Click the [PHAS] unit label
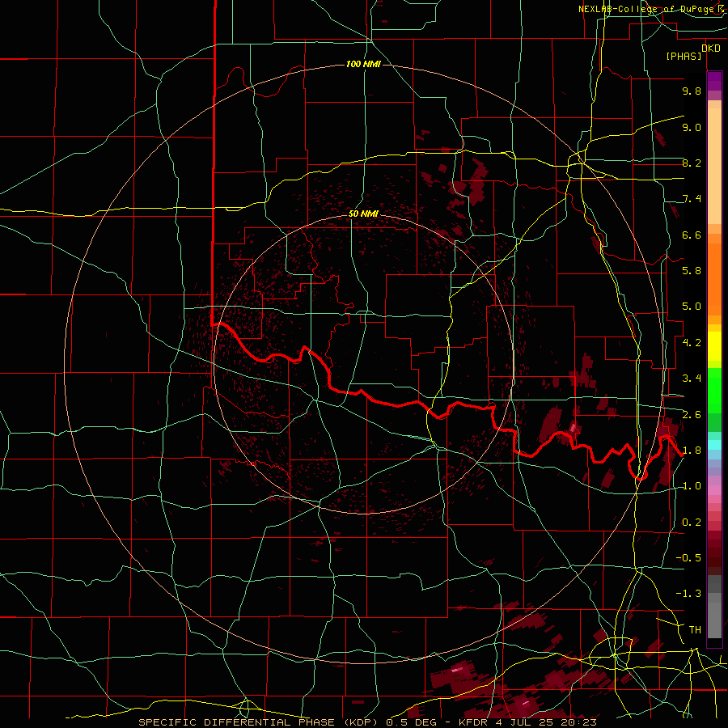 (x=684, y=56)
